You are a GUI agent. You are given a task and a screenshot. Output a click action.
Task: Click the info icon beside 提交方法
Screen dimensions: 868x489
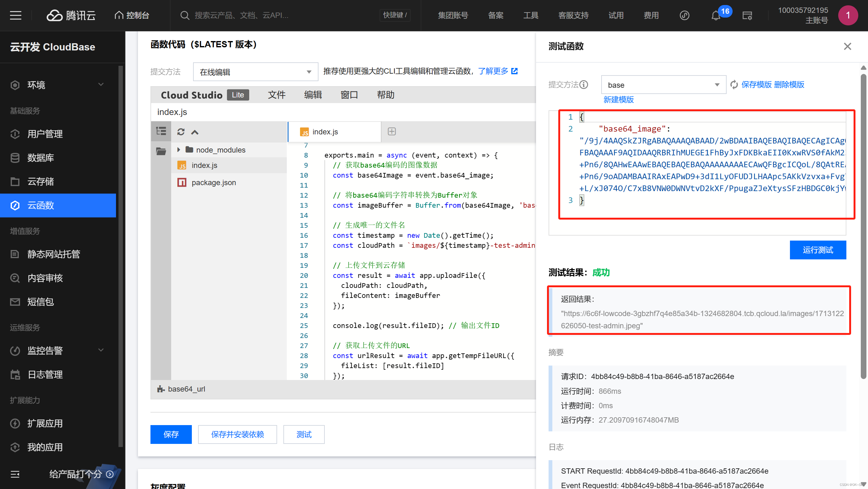(584, 85)
